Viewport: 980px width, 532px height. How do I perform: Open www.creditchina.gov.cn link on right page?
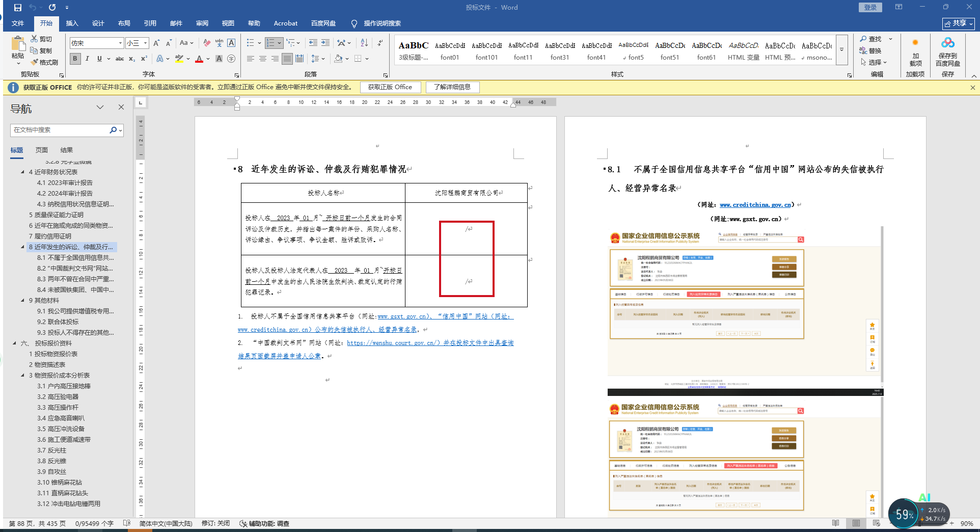coord(755,205)
